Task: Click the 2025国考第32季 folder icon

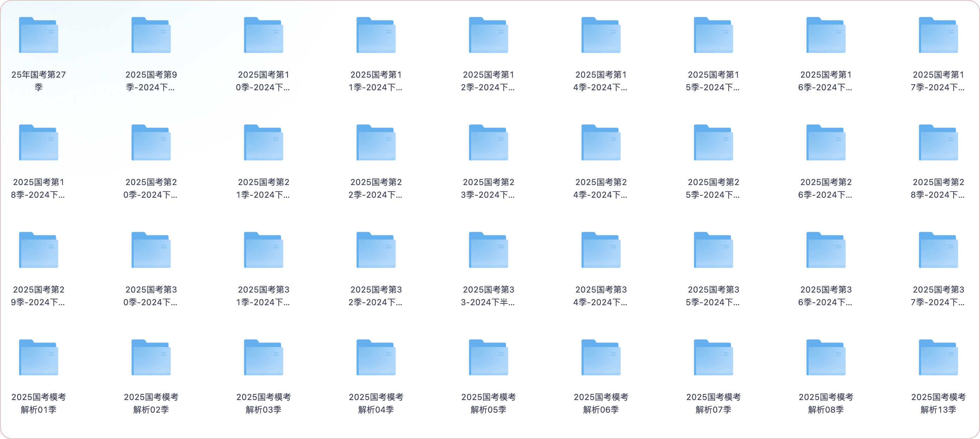Action: [376, 250]
